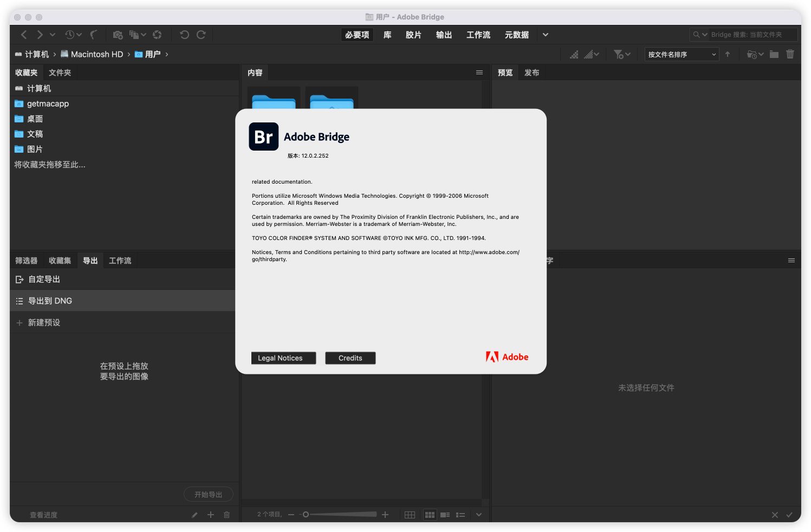Viewport: 811px width, 532px height.
Task: Click 查看进度 link
Action: pos(43,515)
